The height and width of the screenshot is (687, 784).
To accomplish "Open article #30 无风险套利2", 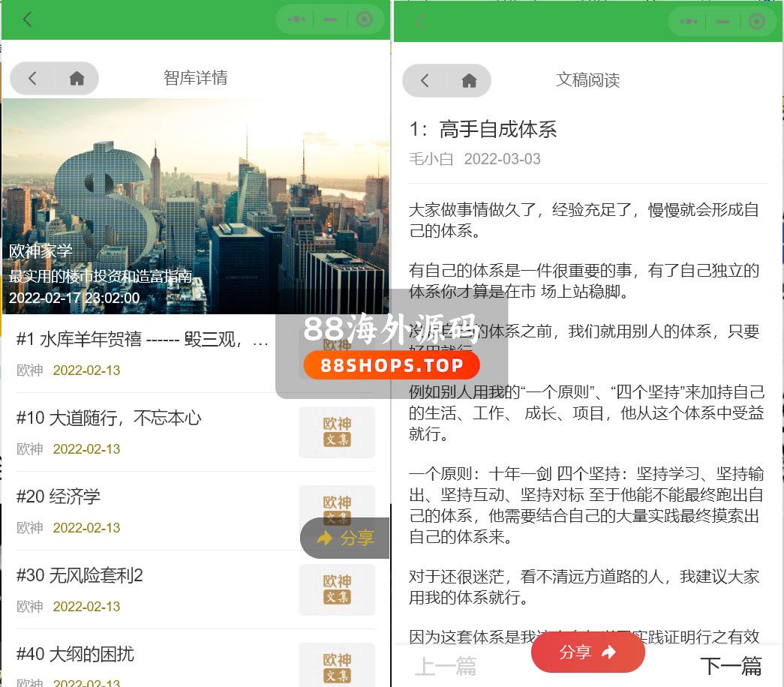I will 80,575.
